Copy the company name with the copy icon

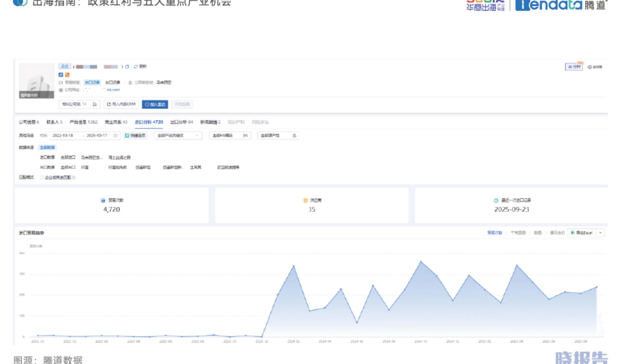[127, 66]
